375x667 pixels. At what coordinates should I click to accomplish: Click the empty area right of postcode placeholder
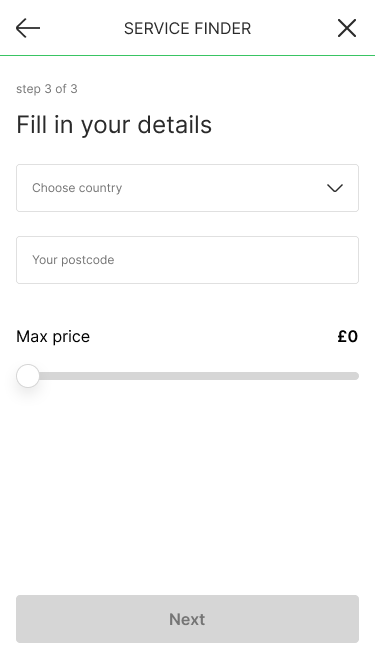point(236,260)
